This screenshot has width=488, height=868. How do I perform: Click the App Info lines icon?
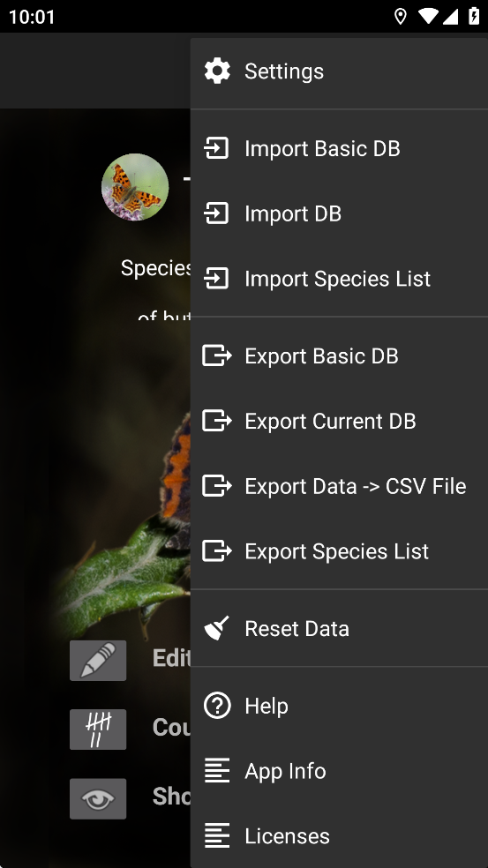(217, 771)
